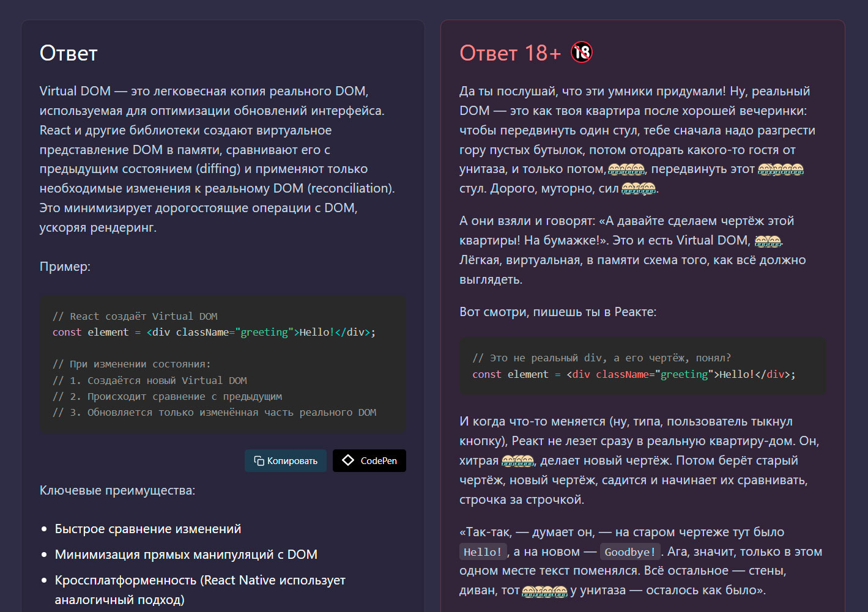This screenshot has height=612, width=868.
Task: Click the left code block with React comments
Action: pyautogui.click(x=223, y=365)
